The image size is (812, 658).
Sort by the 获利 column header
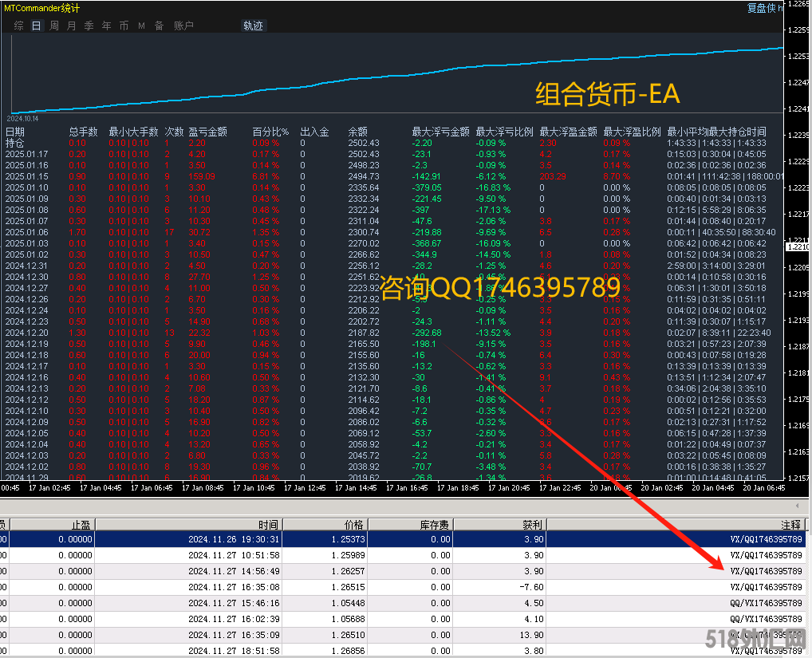(500, 525)
